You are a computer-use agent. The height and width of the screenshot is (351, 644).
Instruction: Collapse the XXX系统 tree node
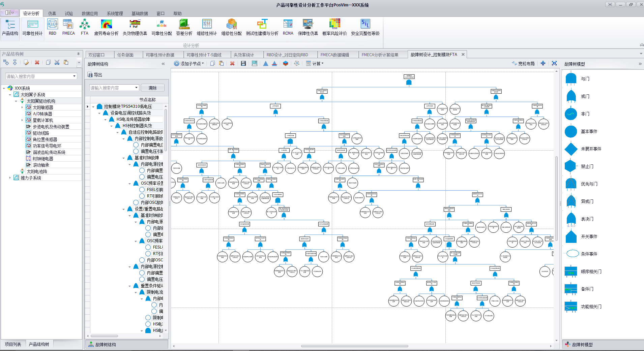tap(4, 88)
